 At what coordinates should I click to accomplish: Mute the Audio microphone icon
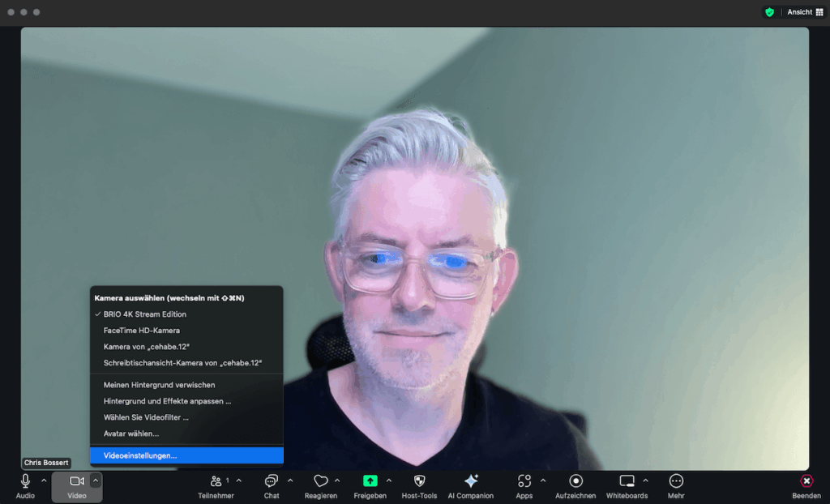[x=25, y=481]
